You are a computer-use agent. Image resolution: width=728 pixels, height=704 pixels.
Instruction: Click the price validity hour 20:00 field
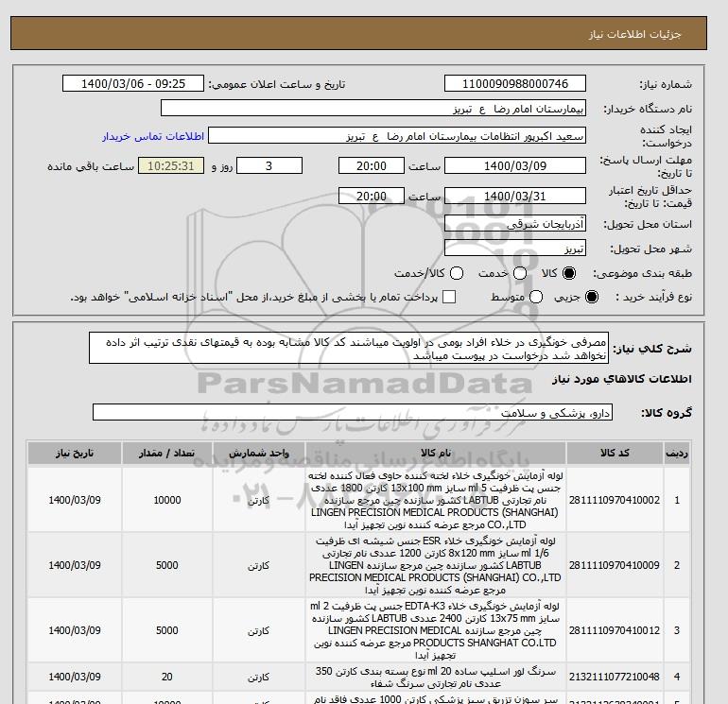(x=372, y=197)
